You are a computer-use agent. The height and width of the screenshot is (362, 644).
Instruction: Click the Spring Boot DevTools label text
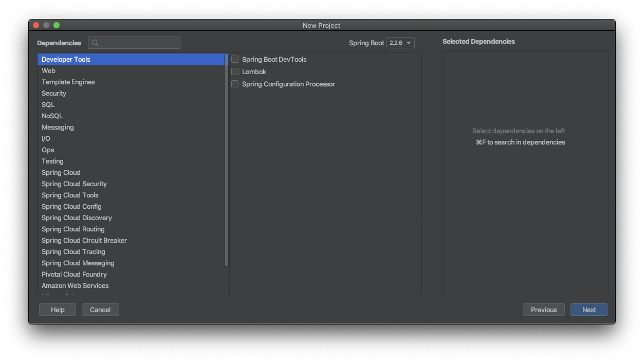point(274,59)
